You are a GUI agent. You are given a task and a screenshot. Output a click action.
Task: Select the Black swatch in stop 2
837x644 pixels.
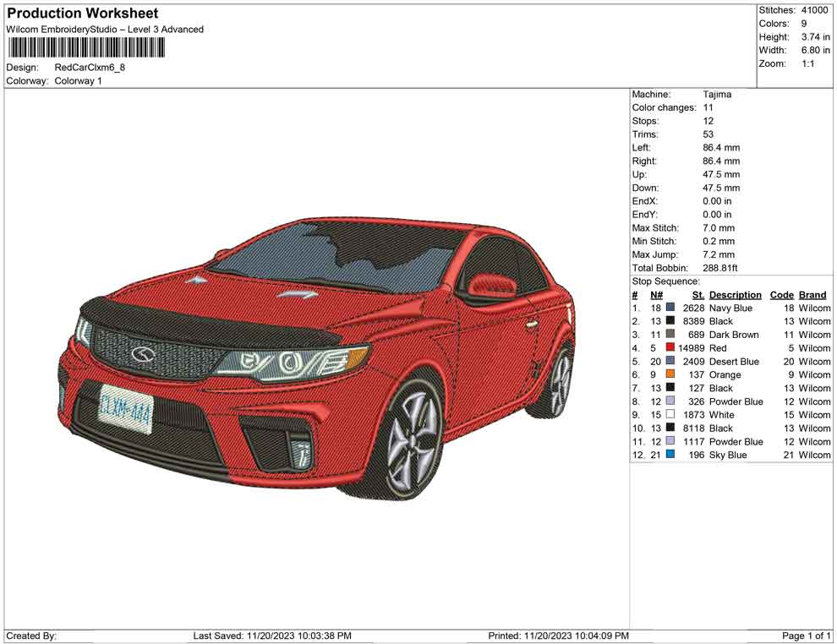tap(670, 322)
